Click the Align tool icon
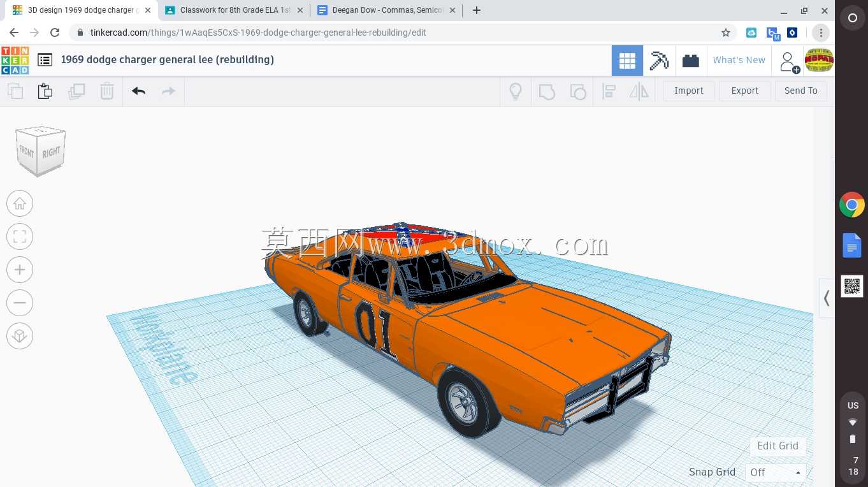The height and width of the screenshot is (487, 868). [609, 91]
